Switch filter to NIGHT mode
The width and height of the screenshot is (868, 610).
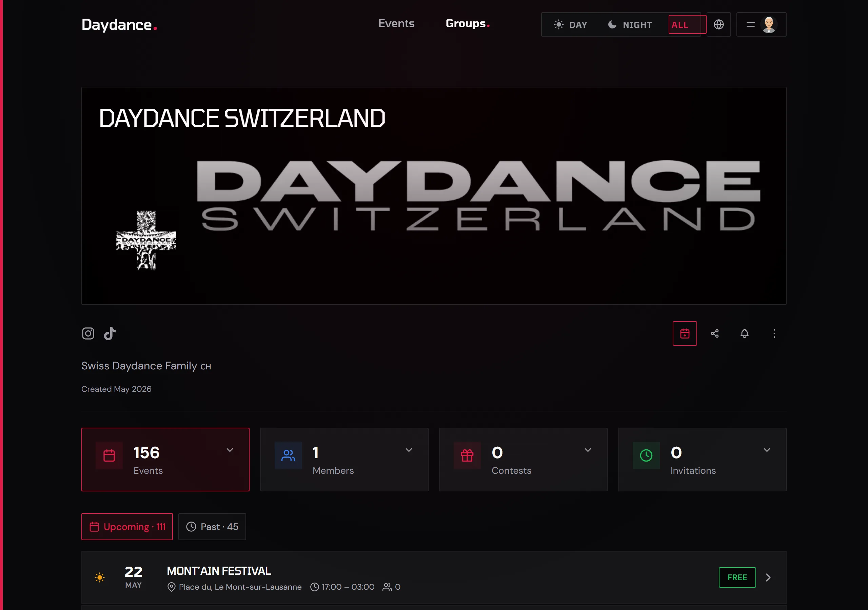[x=630, y=24]
